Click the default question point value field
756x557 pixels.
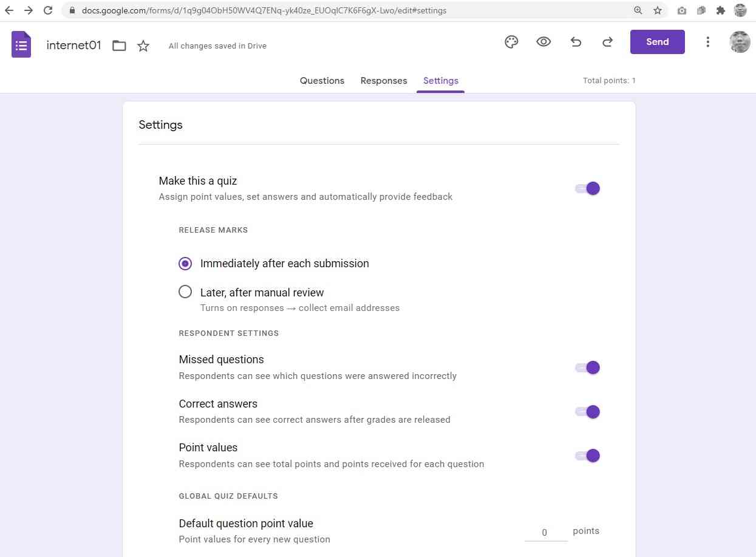coord(545,532)
